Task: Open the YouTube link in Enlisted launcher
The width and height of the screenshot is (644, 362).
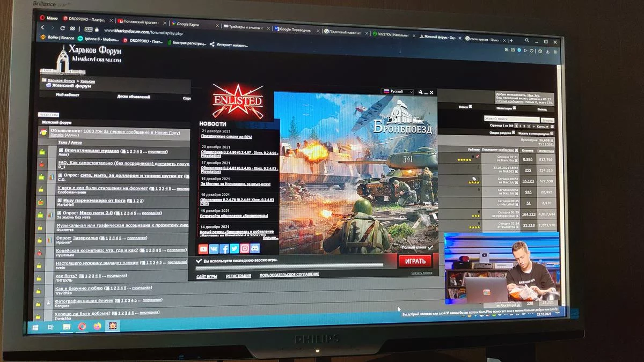Action: tap(203, 249)
